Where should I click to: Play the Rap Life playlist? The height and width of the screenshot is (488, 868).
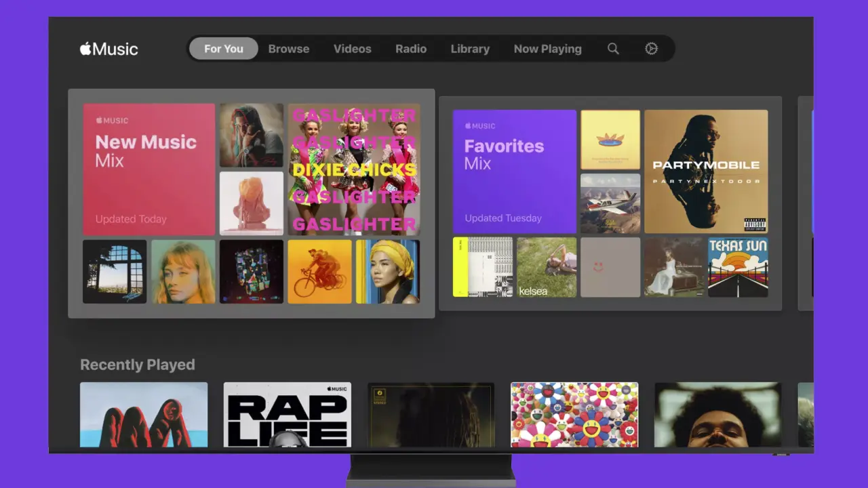click(287, 415)
